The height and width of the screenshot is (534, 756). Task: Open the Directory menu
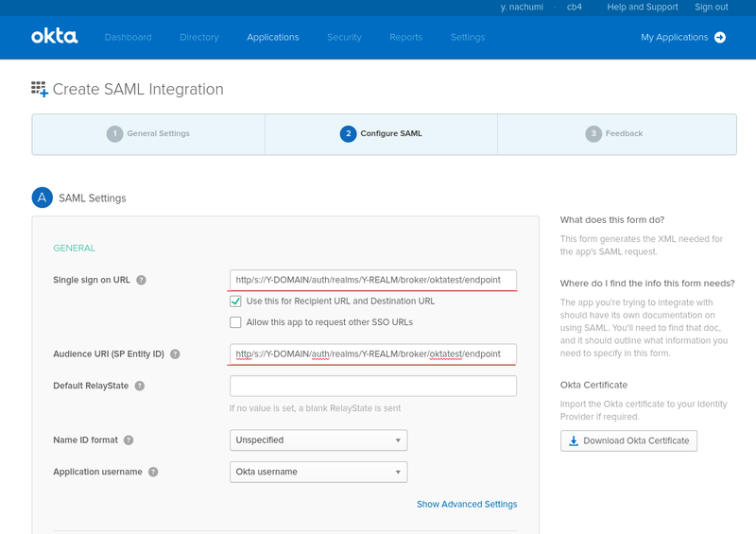coord(199,37)
